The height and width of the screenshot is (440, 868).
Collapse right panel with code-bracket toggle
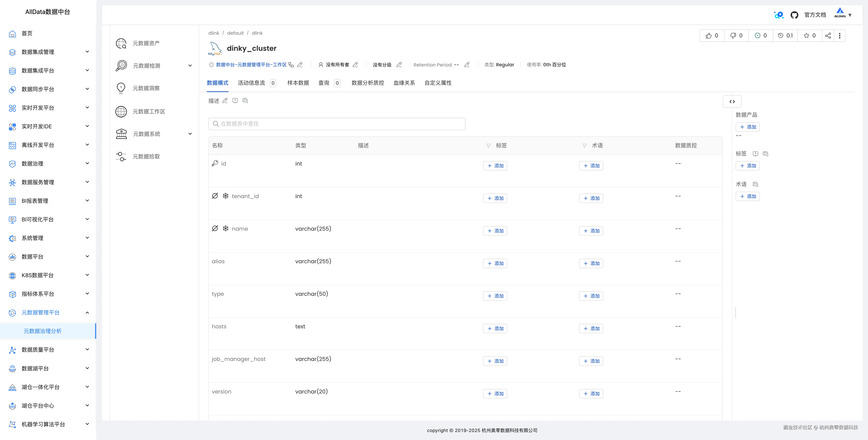pyautogui.click(x=732, y=101)
